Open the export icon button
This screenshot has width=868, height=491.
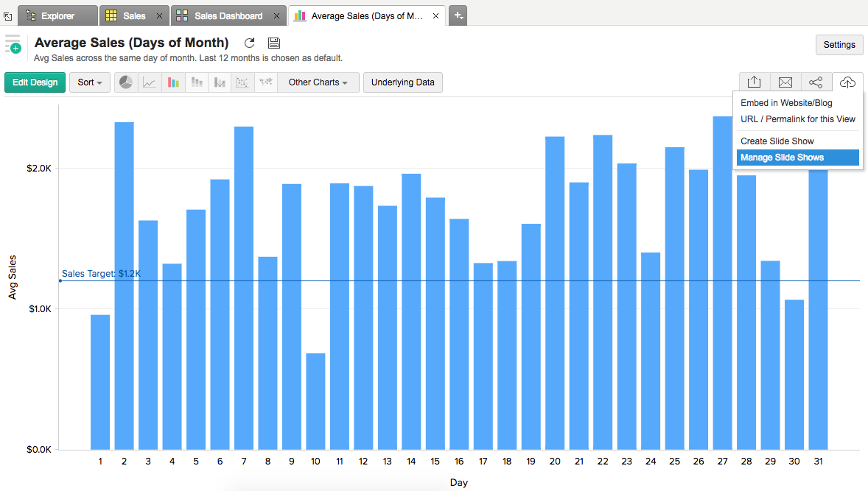click(755, 82)
